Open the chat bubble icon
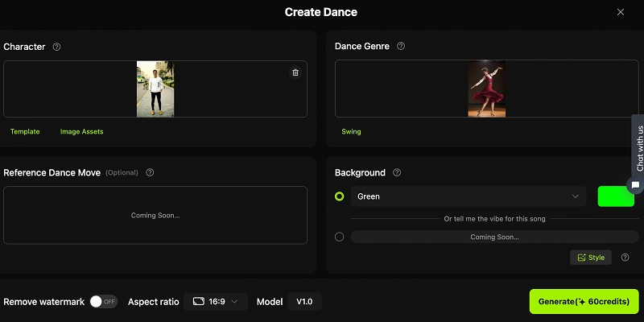644x322 pixels. [635, 185]
